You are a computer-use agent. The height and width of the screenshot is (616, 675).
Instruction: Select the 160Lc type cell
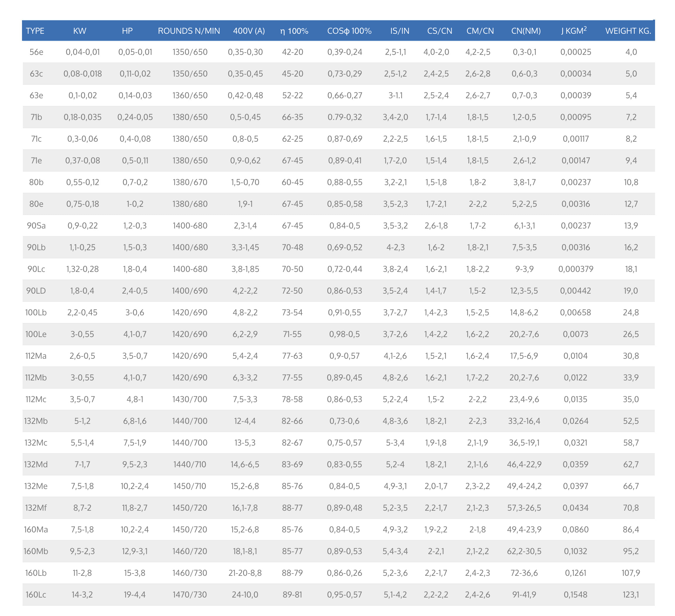click(36, 595)
